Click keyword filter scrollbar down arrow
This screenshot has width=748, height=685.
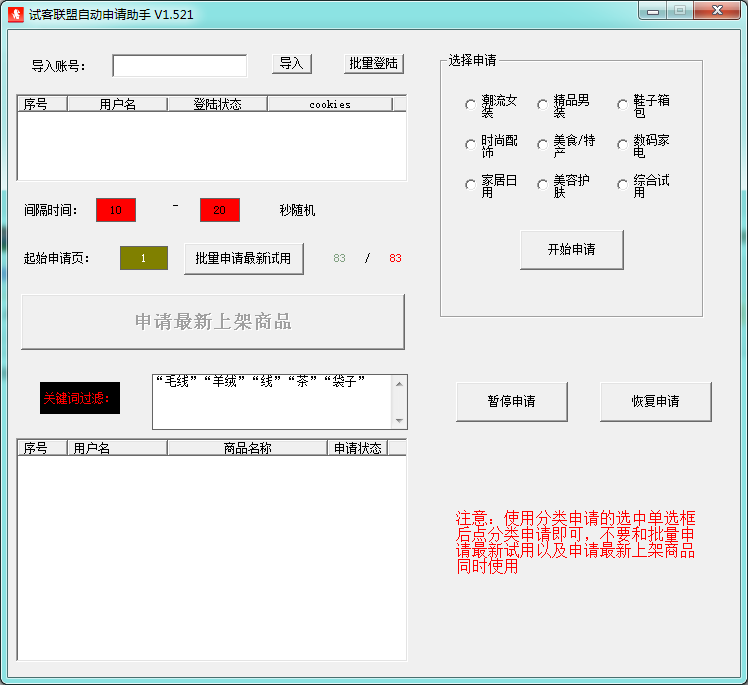point(399,421)
